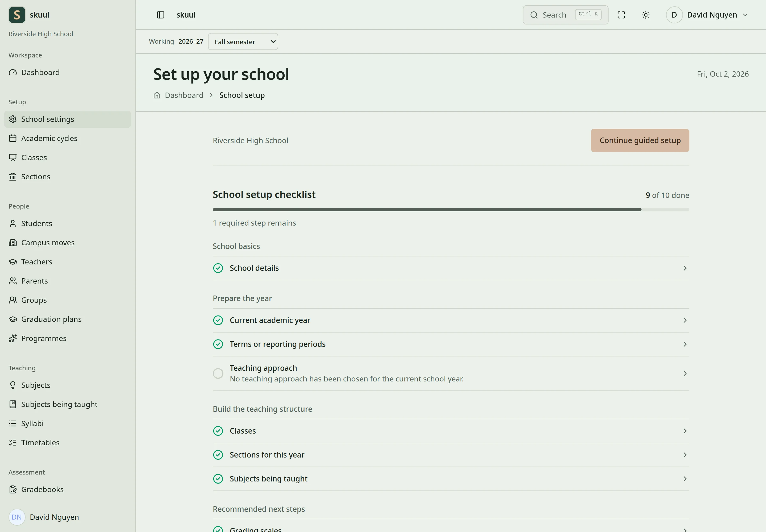Click the Programmes sparkle icon

pos(13,338)
